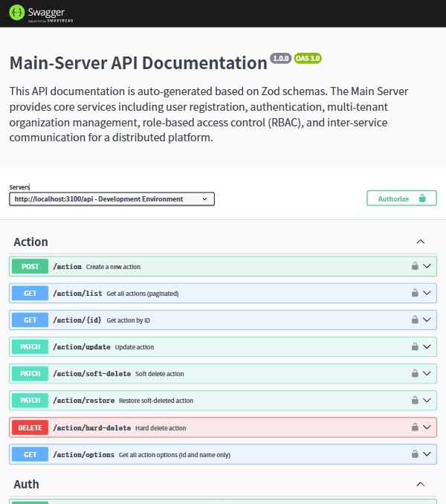Click the Servers label
Viewport: 446px width, 504px height.
[x=19, y=187]
